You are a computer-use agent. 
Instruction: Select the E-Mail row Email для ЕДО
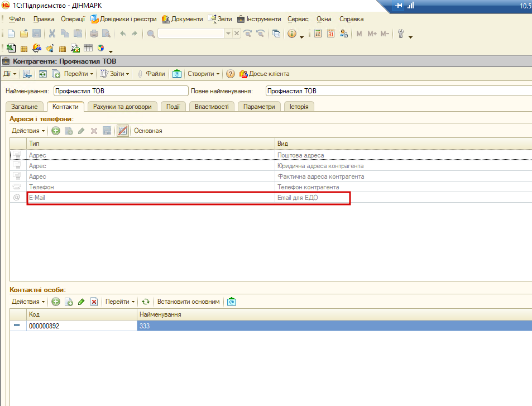coord(271,198)
